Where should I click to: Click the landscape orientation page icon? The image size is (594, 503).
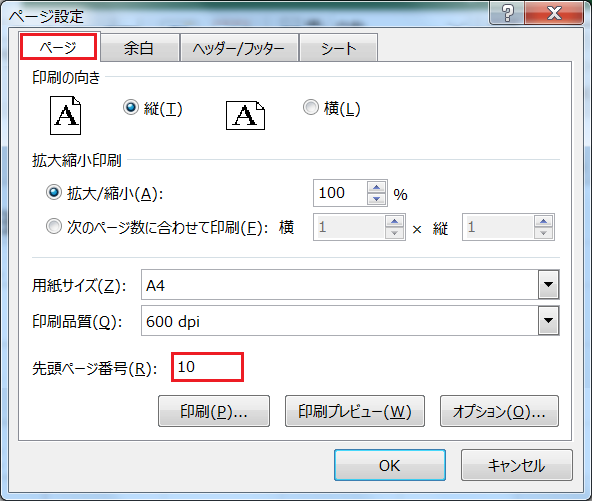(x=245, y=116)
